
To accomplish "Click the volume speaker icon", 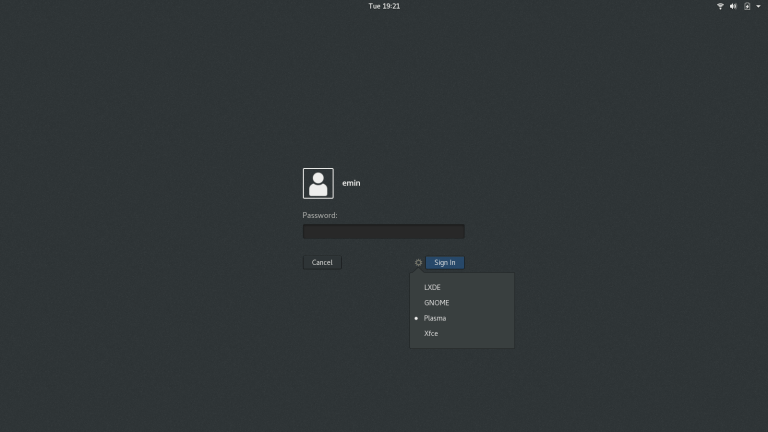I will 733,6.
